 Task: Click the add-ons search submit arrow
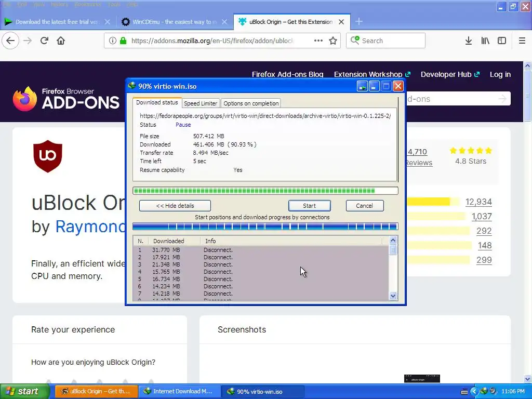click(x=502, y=99)
